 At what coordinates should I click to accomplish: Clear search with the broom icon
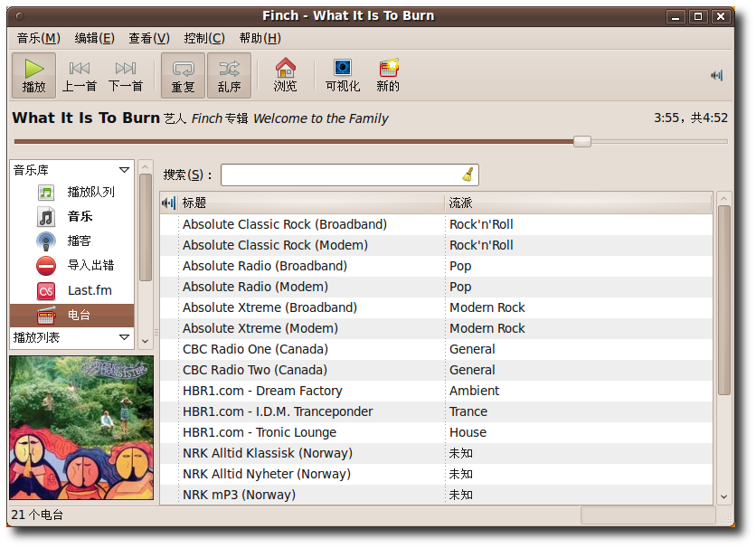(468, 175)
